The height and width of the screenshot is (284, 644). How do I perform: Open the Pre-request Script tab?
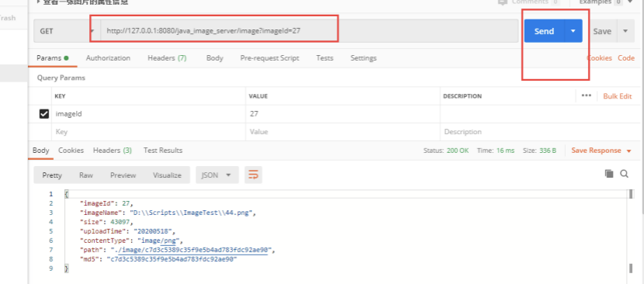point(269,58)
